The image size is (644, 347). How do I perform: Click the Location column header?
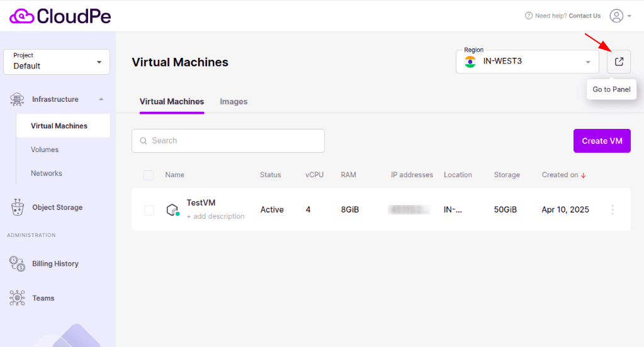click(x=458, y=175)
